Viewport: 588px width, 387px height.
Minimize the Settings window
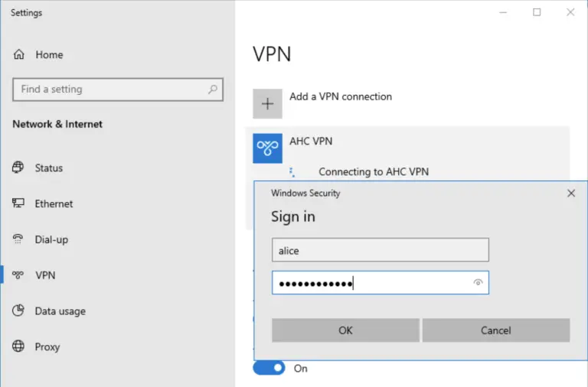[503, 12]
